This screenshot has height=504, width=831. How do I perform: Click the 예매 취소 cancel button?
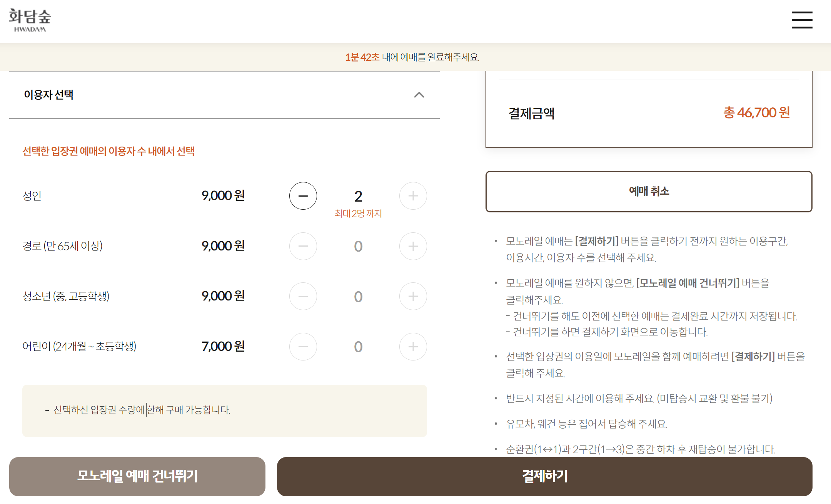click(x=649, y=192)
